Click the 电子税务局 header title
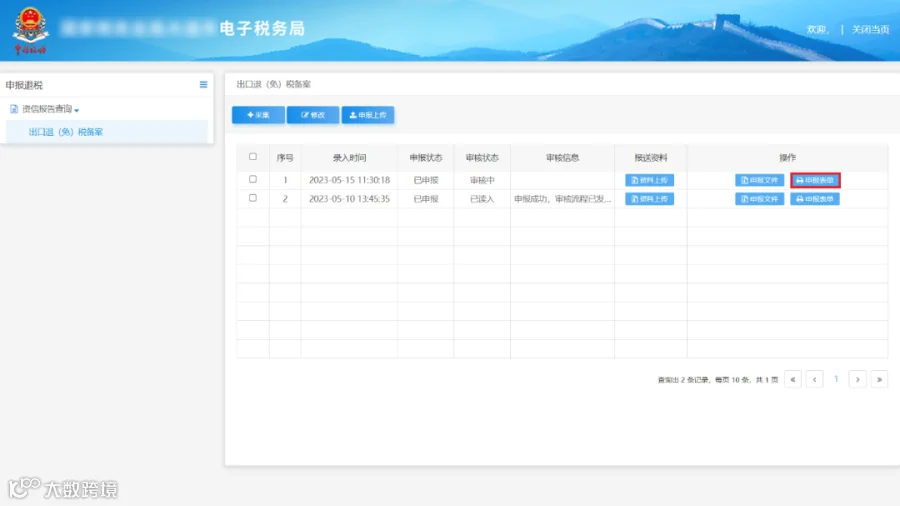This screenshot has width=900, height=506. pos(262,28)
